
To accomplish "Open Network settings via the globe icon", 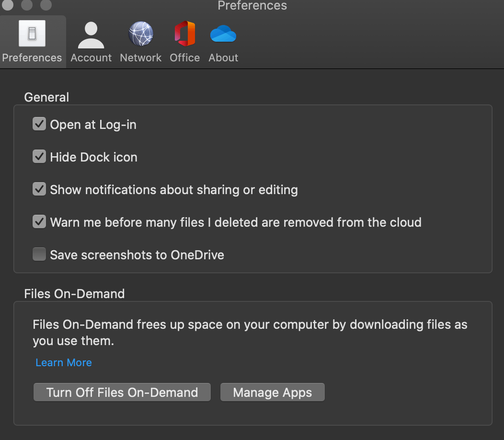I will (140, 34).
